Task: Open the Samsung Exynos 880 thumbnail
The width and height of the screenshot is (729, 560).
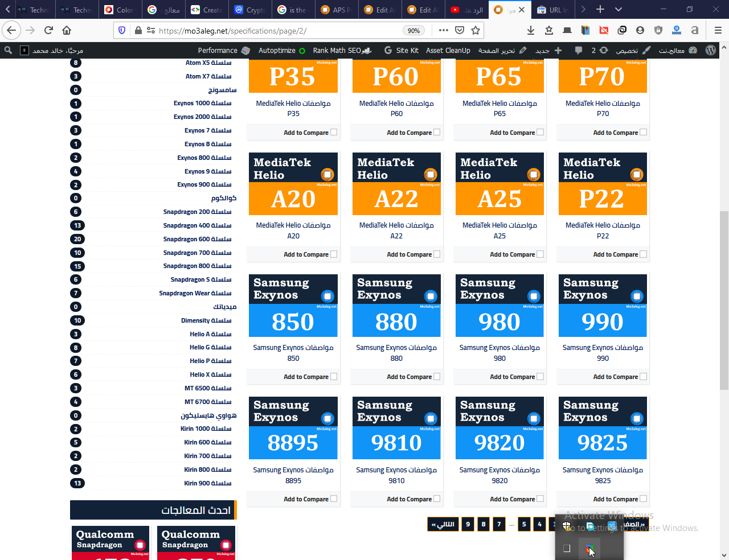Action: click(x=396, y=306)
